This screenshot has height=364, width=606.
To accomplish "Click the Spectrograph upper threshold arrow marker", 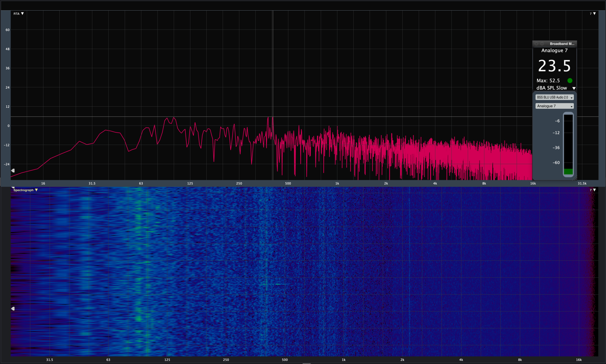I will 13,188.
